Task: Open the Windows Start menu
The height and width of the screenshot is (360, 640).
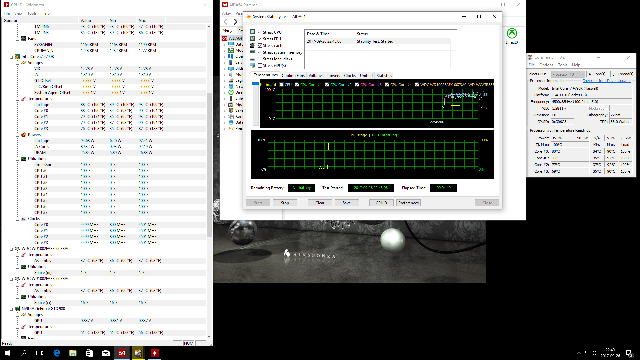Action: pyautogui.click(x=7, y=353)
